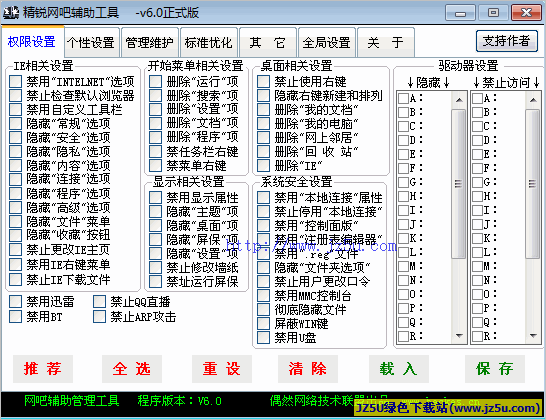Tick 禁止QQ直播 checkbox
The height and width of the screenshot is (420, 546).
(99, 302)
